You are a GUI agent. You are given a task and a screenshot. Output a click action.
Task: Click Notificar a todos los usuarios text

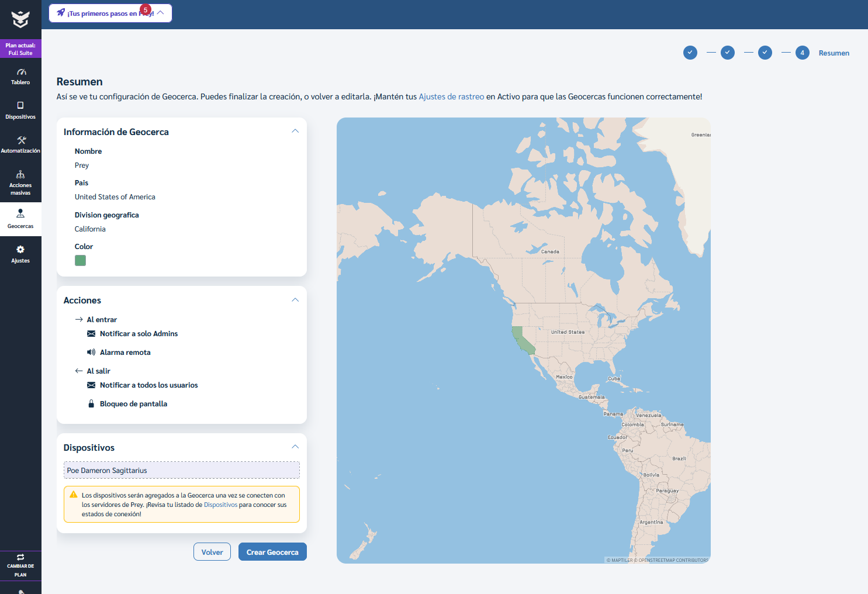148,385
